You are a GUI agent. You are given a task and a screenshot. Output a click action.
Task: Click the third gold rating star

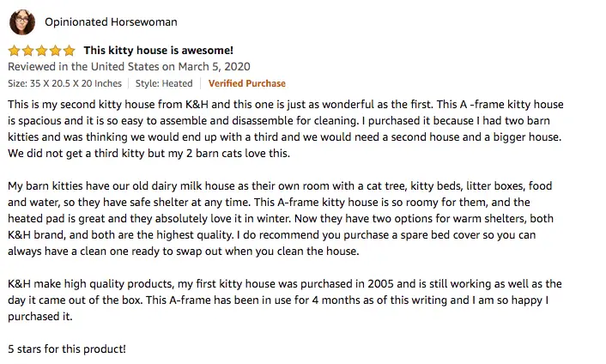[42, 51]
